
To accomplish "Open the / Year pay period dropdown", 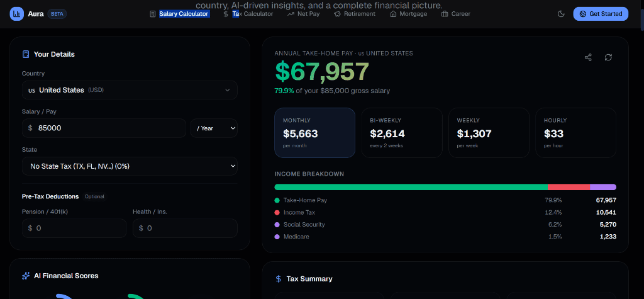I will 214,128.
